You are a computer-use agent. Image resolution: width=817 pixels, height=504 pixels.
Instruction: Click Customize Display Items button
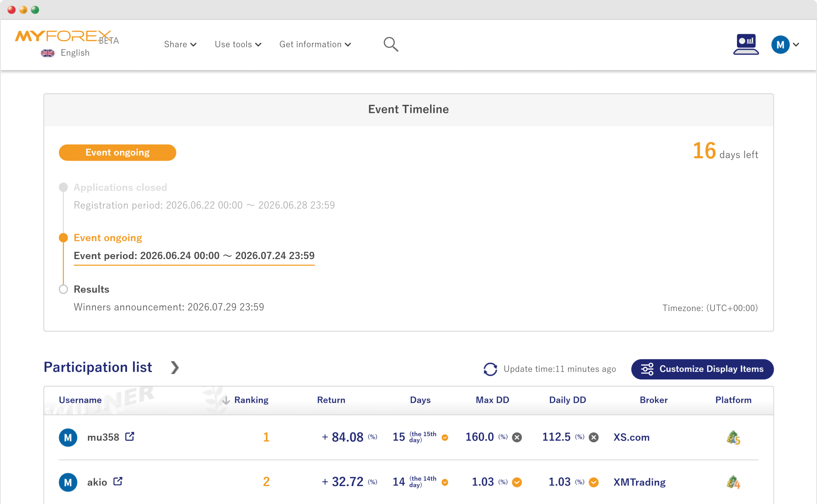702,369
